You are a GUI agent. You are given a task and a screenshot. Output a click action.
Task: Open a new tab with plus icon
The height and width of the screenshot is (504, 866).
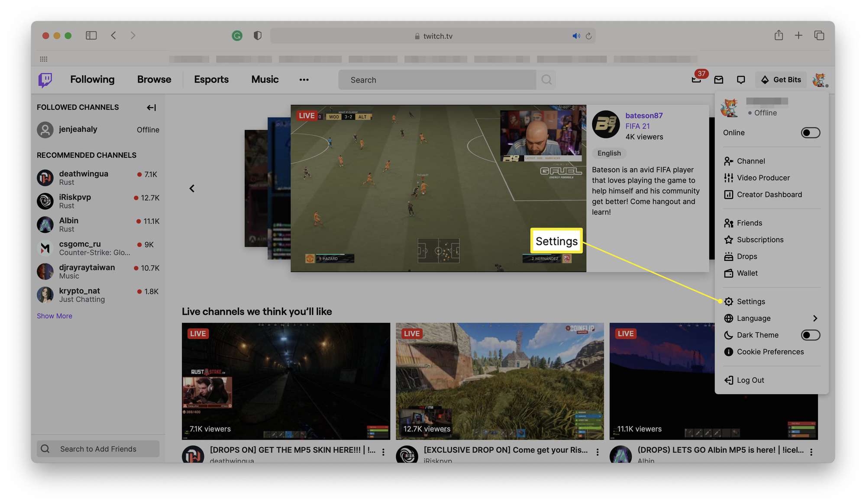coord(798,35)
